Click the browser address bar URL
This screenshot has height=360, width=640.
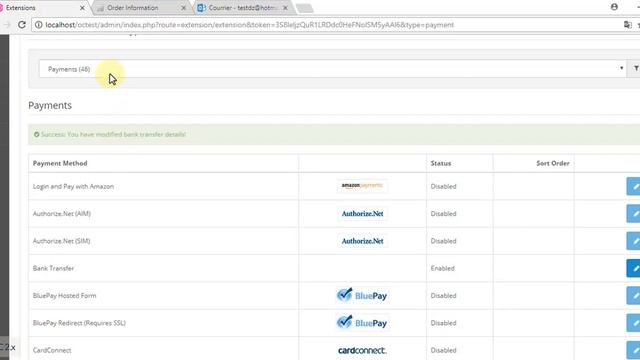249,25
